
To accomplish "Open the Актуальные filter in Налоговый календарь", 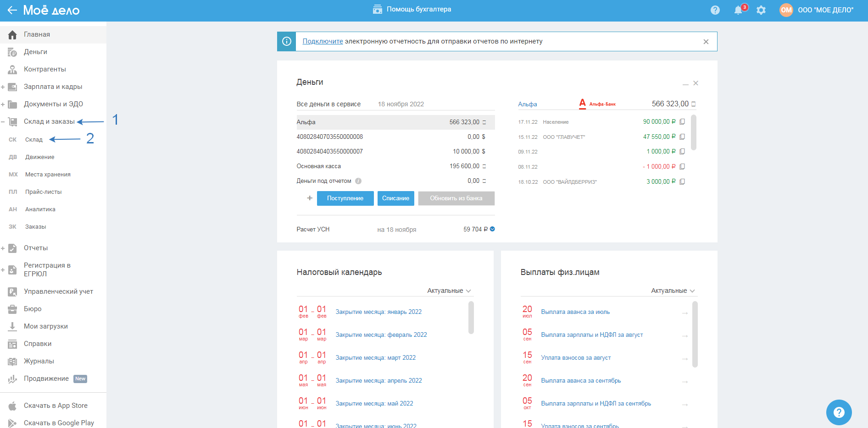I will [x=449, y=291].
